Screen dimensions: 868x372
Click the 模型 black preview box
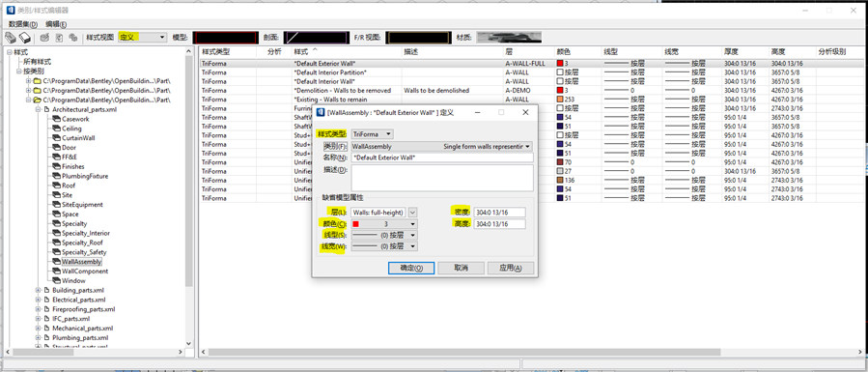pos(225,38)
